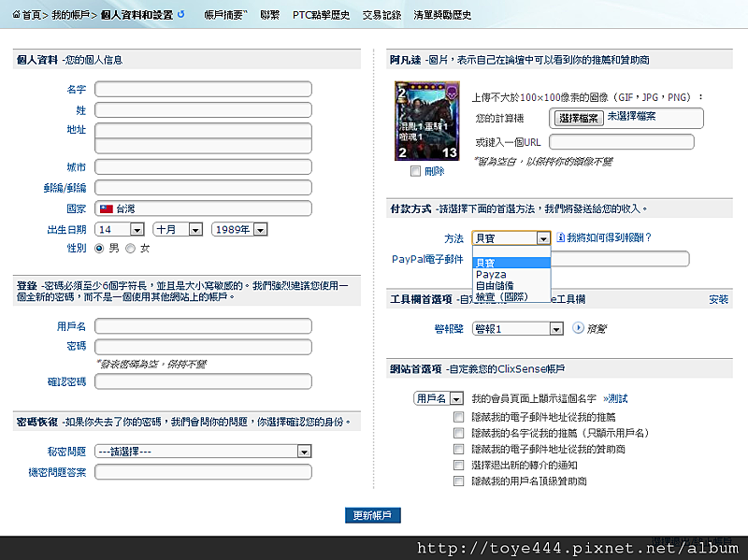Click the avatar card thumbnail image
Viewport: 748px width, 560px height.
click(427, 122)
